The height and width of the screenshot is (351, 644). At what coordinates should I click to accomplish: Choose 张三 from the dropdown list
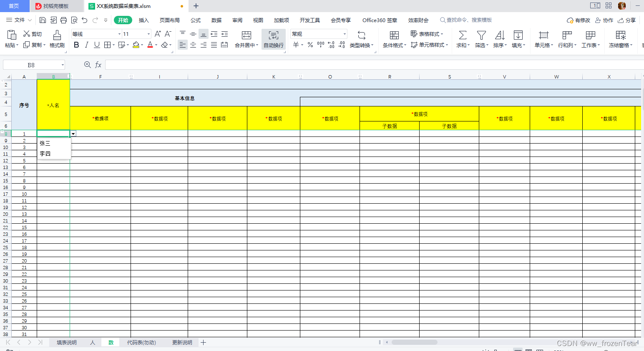(54, 143)
